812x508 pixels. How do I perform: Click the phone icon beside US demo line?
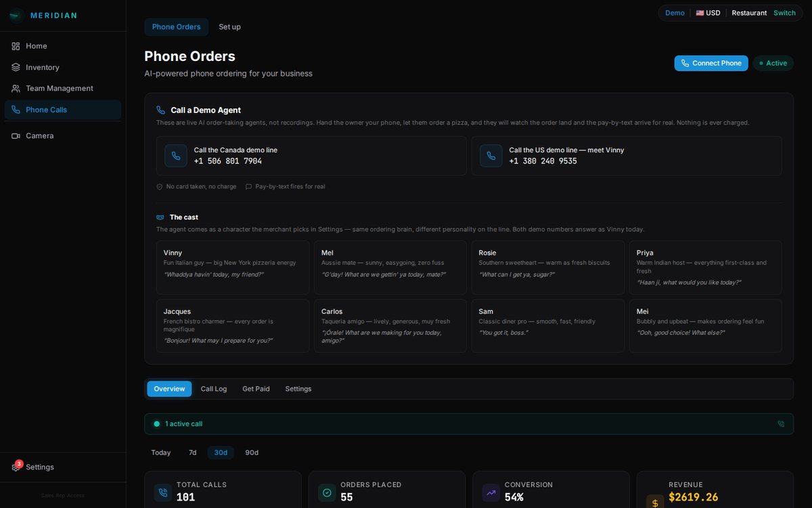[x=491, y=156]
